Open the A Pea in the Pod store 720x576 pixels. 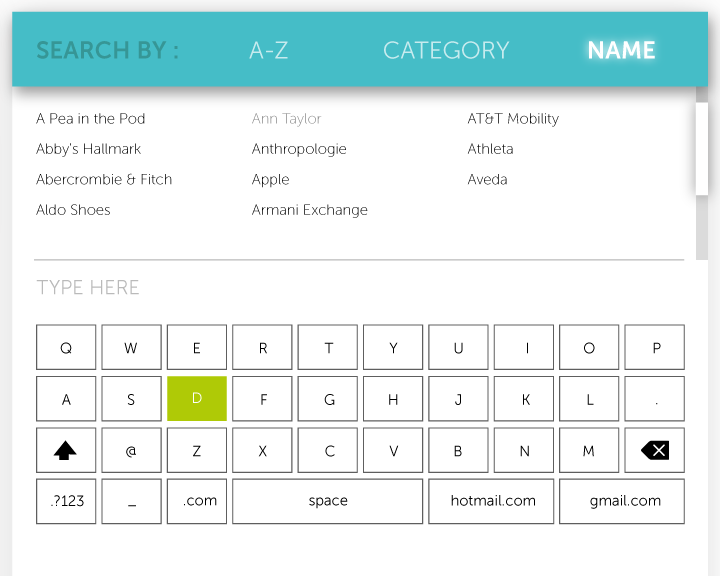click(x=90, y=119)
